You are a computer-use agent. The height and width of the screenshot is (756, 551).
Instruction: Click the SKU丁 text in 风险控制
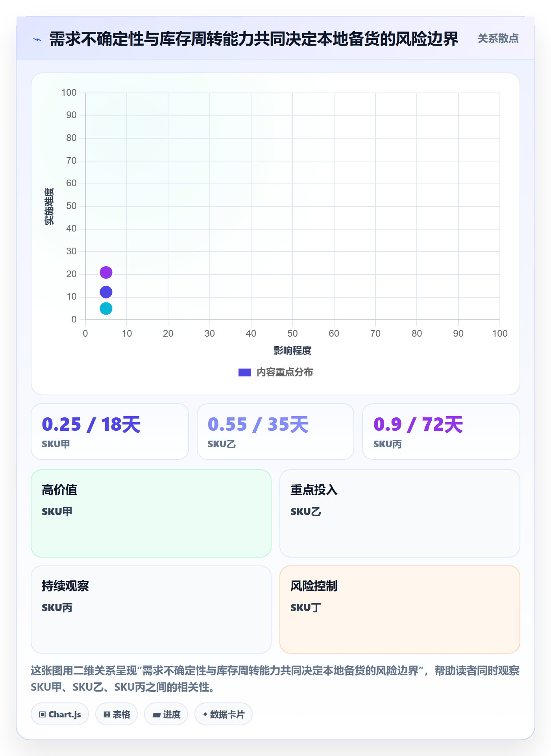pos(306,608)
